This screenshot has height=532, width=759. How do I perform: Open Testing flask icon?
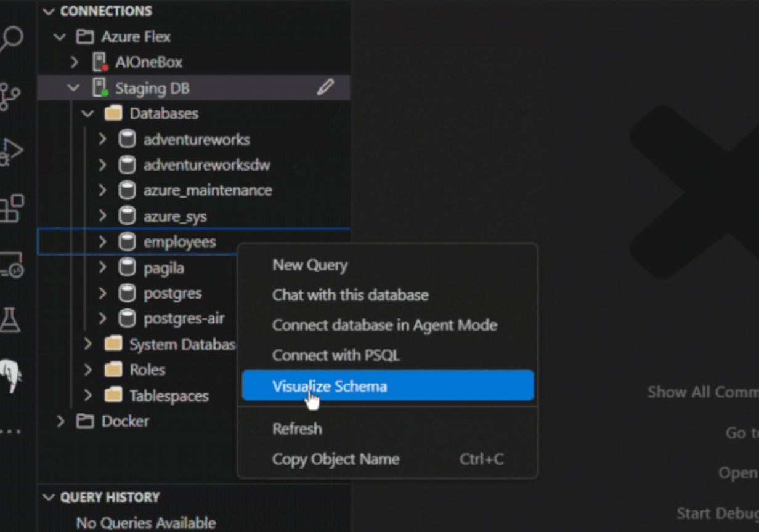click(10, 320)
